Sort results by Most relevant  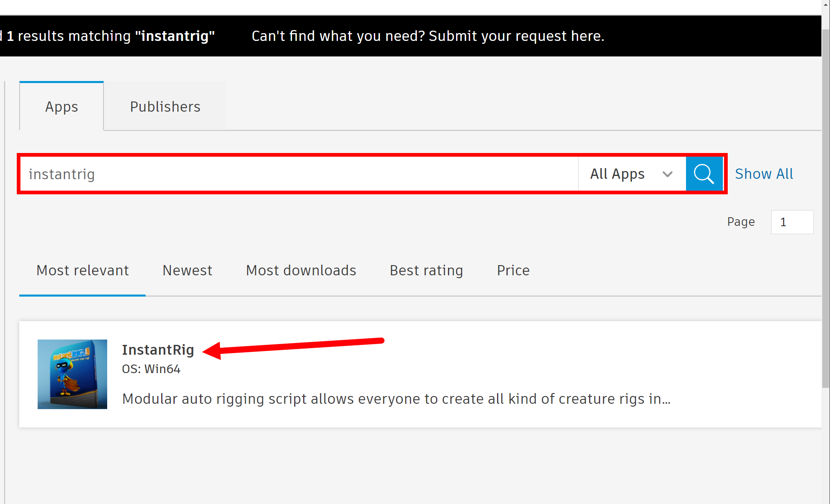[83, 270]
